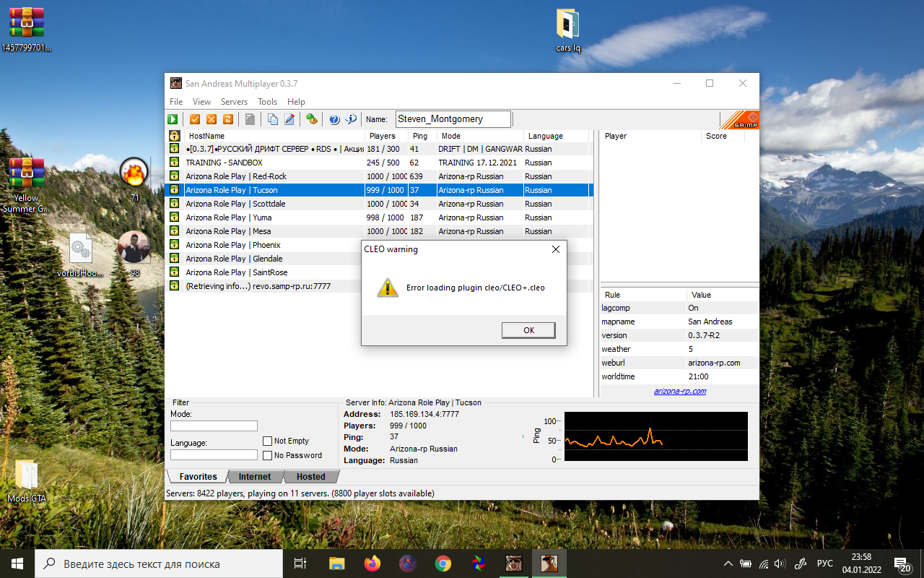The width and height of the screenshot is (924, 578).
Task: Select the 'Arizona Role Play | Yuma' server row
Action: [379, 217]
